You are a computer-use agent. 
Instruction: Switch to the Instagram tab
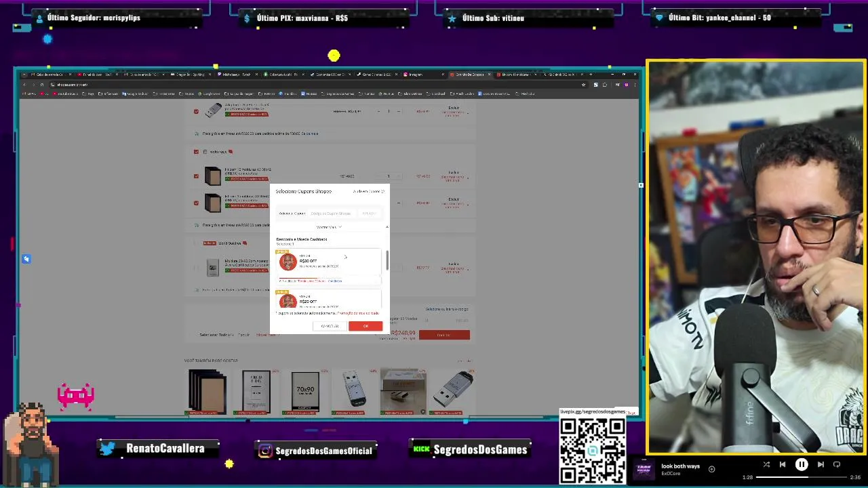[x=423, y=75]
